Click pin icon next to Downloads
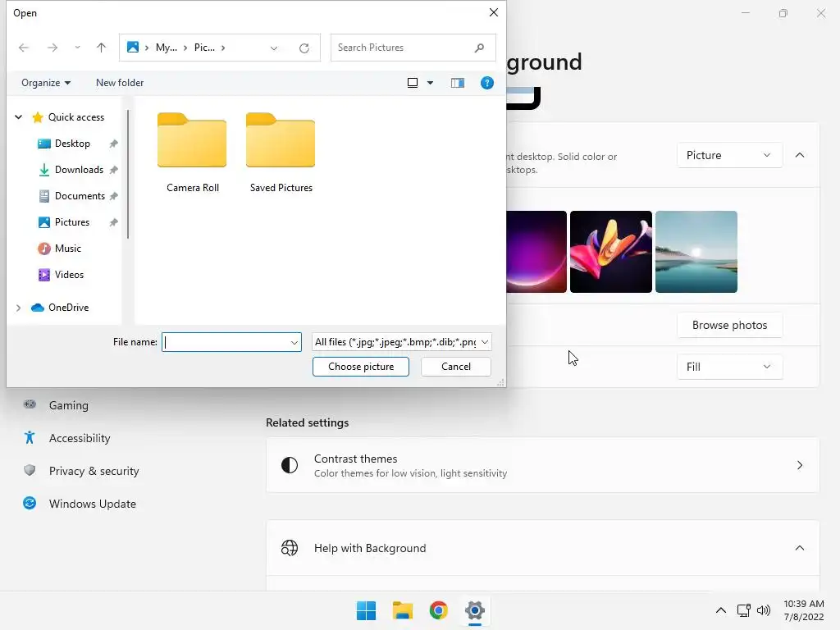This screenshot has height=630, width=840. click(113, 170)
